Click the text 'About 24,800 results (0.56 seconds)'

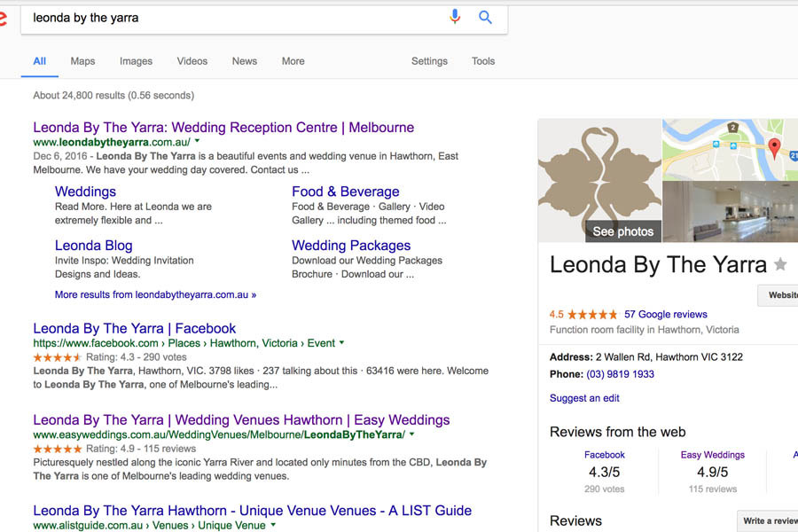(113, 95)
